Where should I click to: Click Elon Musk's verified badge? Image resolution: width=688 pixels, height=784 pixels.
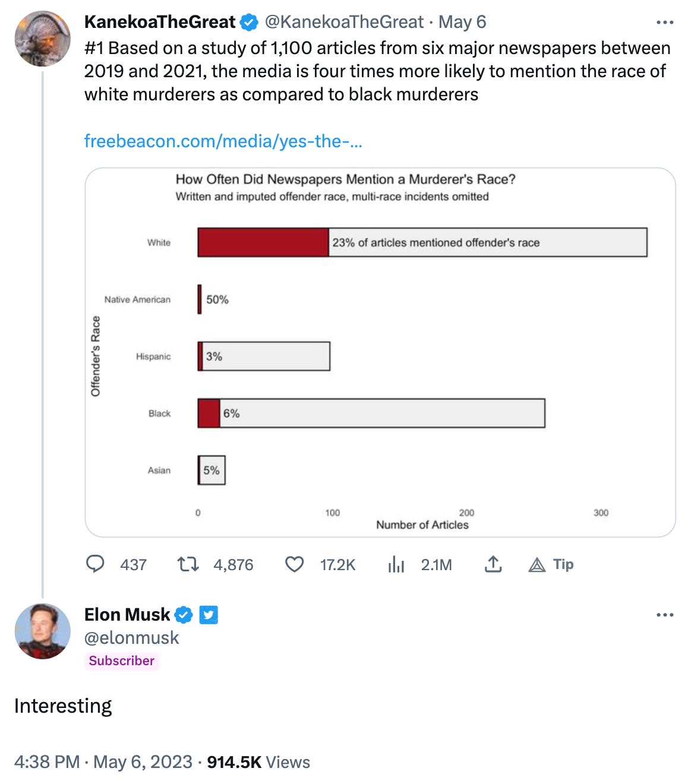184,615
